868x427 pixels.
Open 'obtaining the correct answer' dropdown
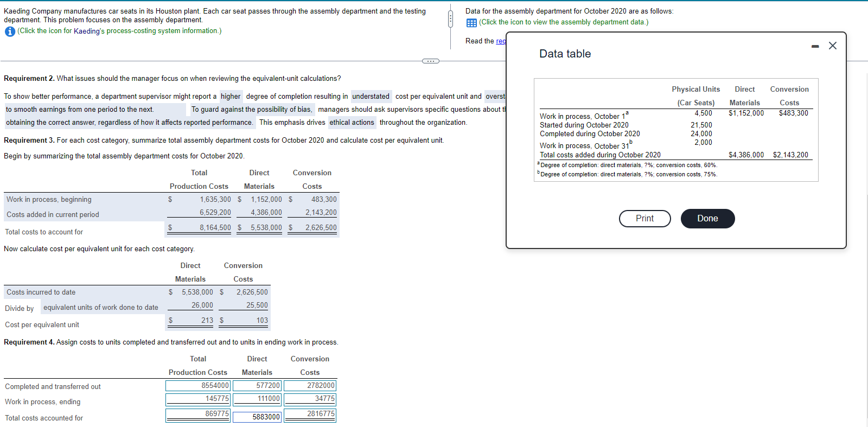tap(129, 123)
